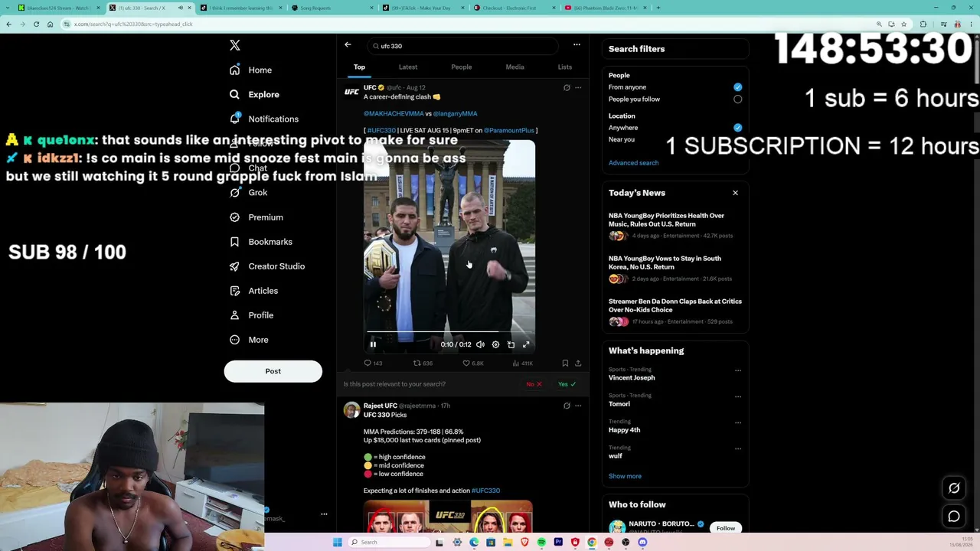Show more trending topics
Viewport: 980px width, 551px height.
click(x=625, y=476)
